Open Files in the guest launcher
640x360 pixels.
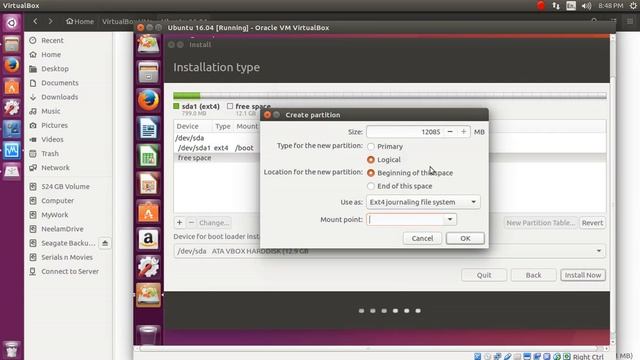pyautogui.click(x=148, y=72)
